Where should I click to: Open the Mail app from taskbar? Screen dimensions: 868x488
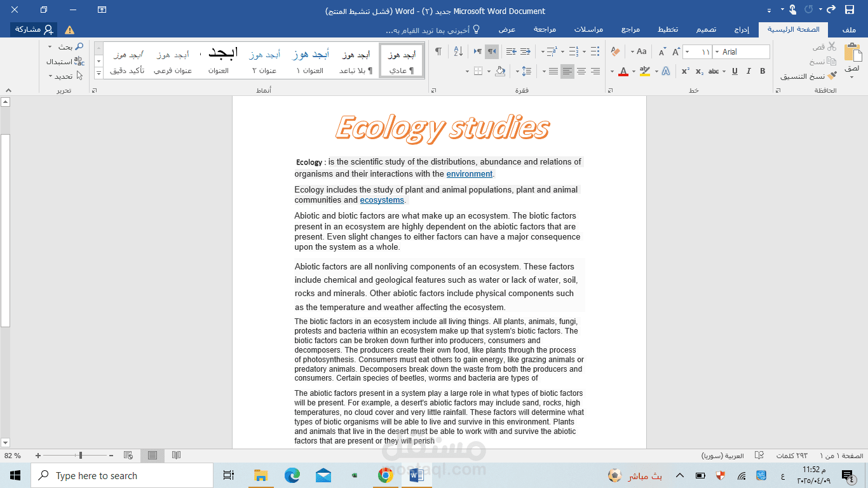323,475
